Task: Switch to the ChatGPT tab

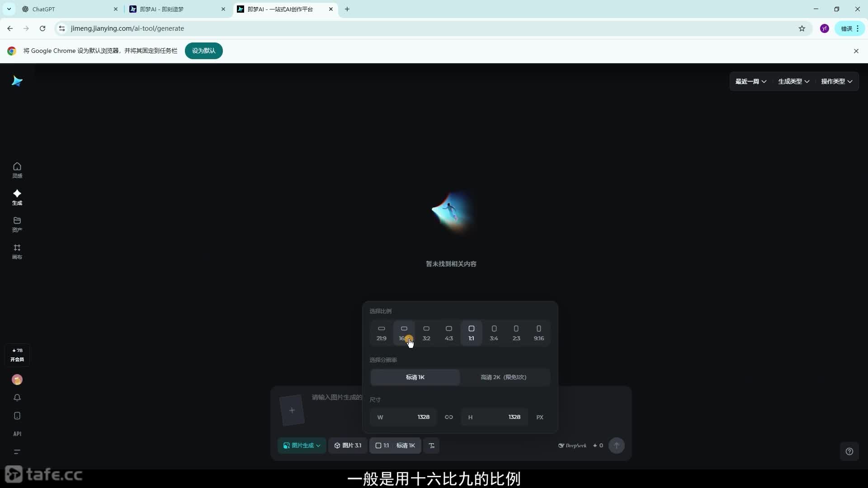Action: tap(70, 9)
